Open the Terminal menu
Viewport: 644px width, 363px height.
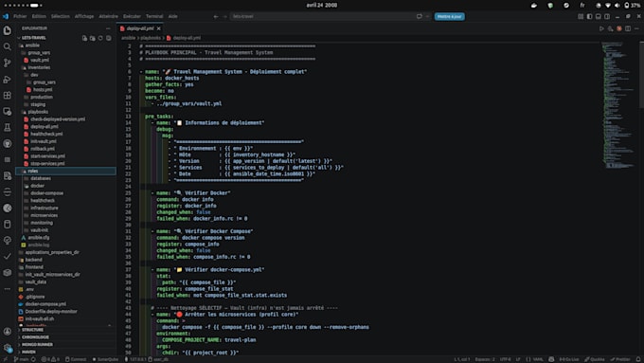(x=154, y=16)
